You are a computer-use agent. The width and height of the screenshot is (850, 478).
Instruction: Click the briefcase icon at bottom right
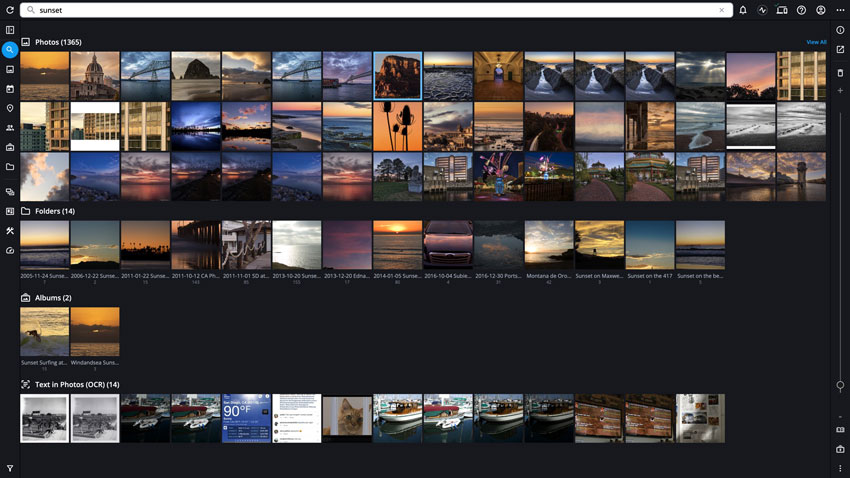click(x=840, y=449)
